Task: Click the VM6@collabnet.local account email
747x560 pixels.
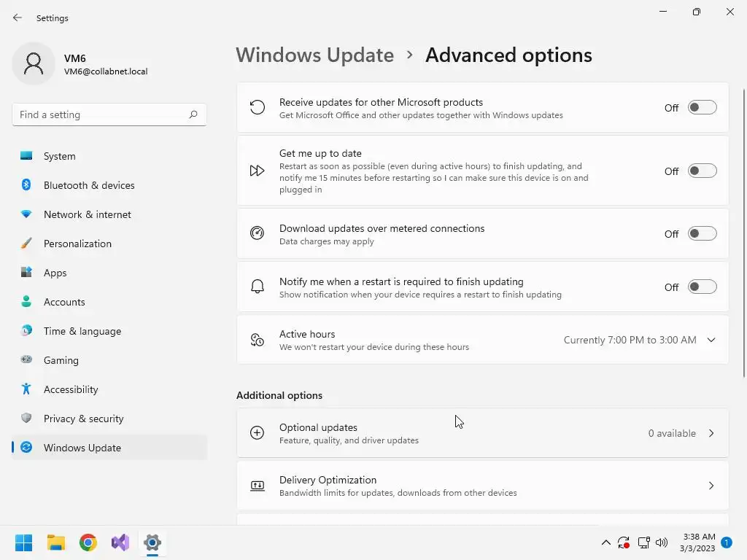Action: pyautogui.click(x=106, y=71)
